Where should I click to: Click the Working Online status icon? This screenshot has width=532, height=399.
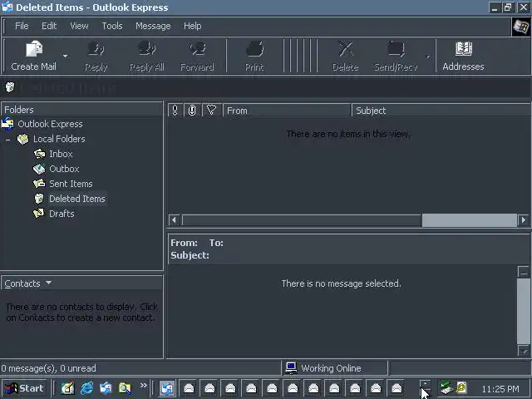(x=291, y=367)
